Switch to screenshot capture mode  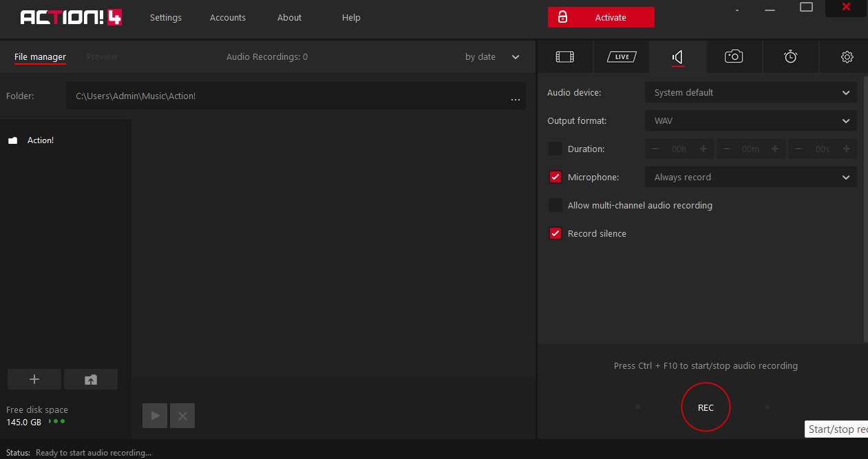pos(734,56)
